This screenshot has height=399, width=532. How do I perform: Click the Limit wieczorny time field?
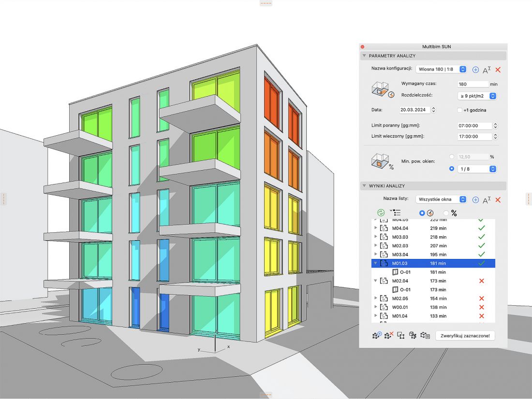tap(474, 137)
